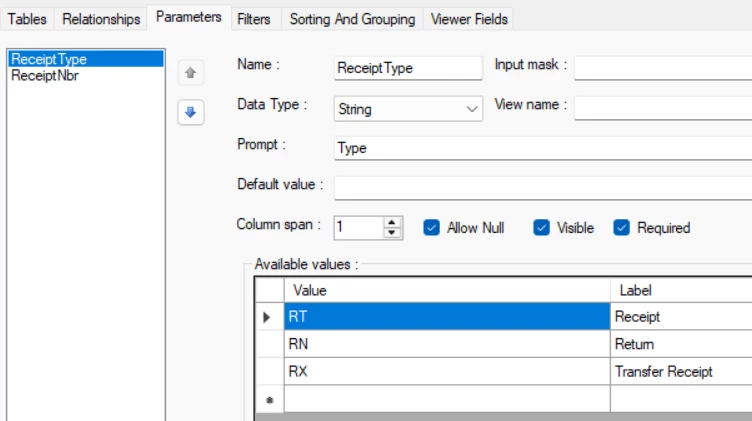Select the RN value cell
The image size is (752, 421).
(x=446, y=344)
